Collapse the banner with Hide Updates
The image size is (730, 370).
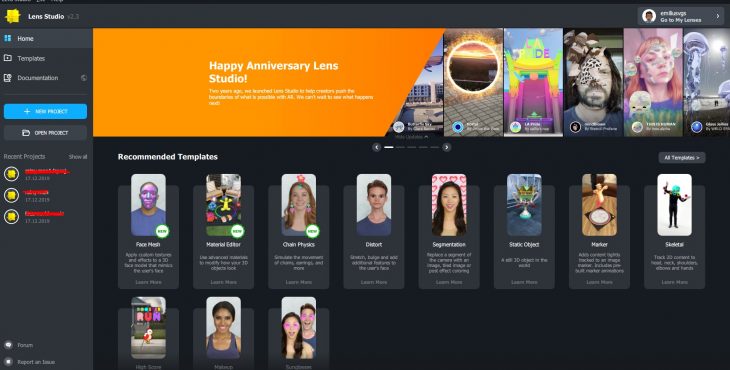(x=412, y=137)
